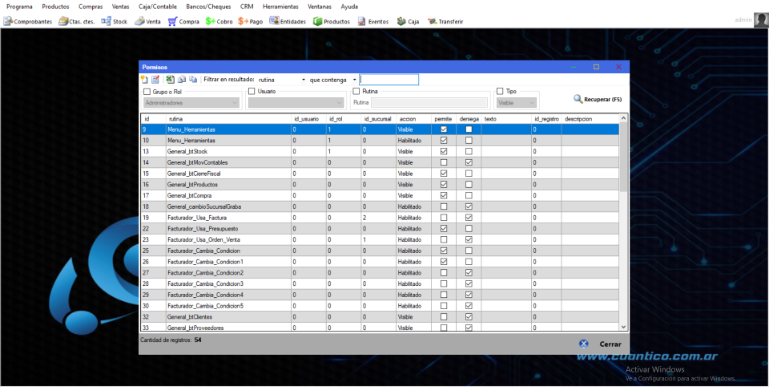Sort by the accion column header
Image resolution: width=770 pixels, height=387 pixels.
414,119
